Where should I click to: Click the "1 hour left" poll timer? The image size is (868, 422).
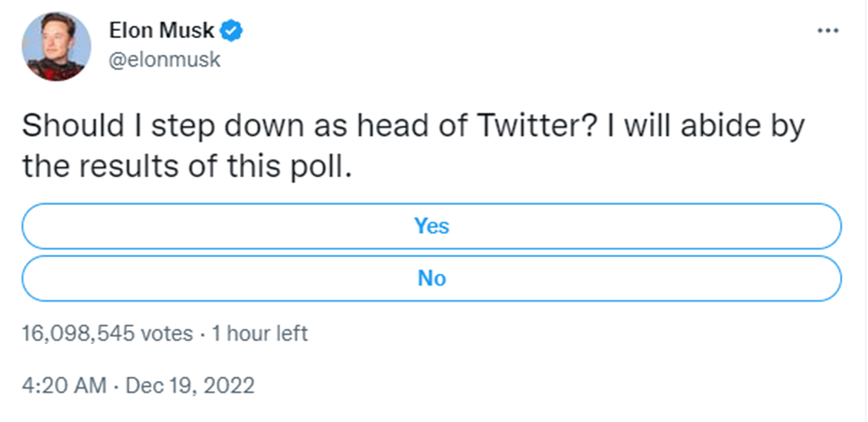tap(259, 333)
